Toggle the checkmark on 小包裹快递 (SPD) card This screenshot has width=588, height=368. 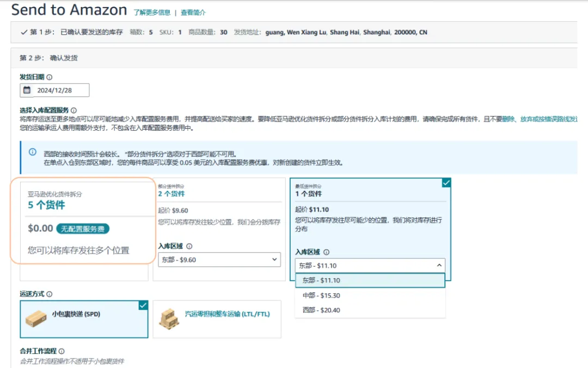coord(143,305)
